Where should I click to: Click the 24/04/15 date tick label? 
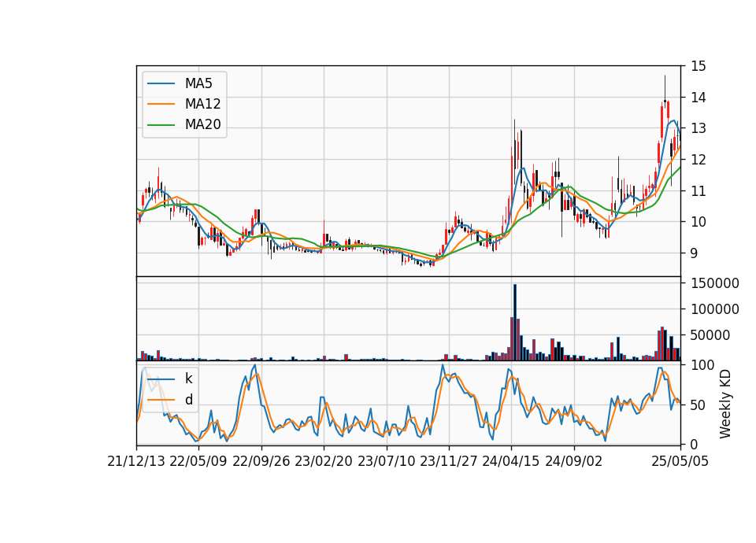(511, 462)
